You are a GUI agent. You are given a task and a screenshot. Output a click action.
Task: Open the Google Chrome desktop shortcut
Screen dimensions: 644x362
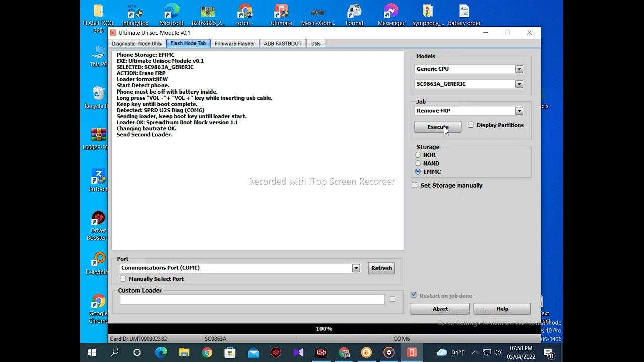coord(99,309)
